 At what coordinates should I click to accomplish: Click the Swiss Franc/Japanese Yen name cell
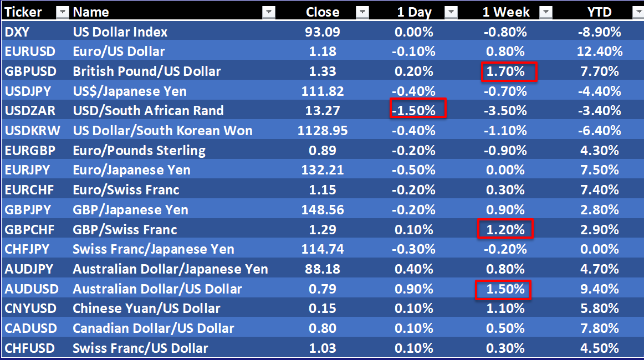click(x=153, y=249)
